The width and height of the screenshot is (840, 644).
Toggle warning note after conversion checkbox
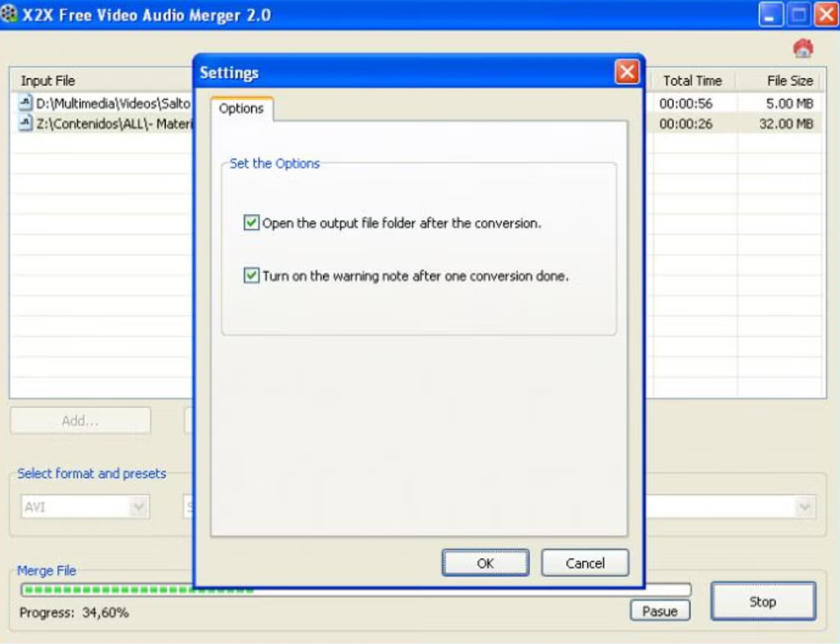coord(251,275)
